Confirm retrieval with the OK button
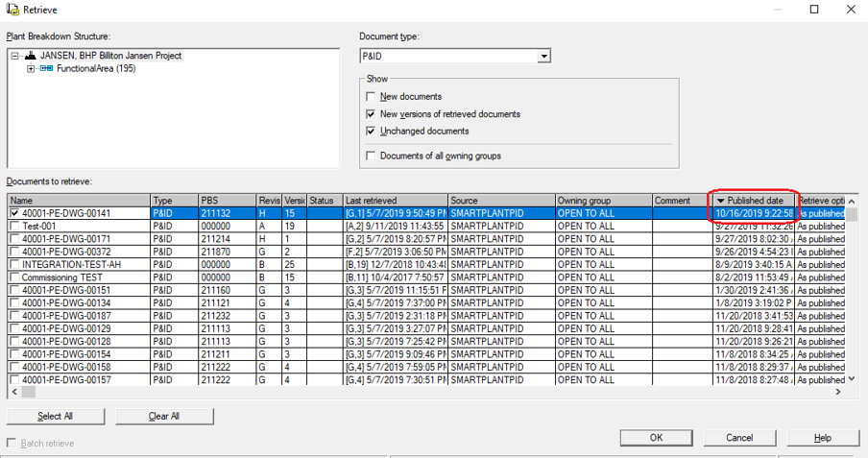The height and width of the screenshot is (458, 868). coord(656,438)
